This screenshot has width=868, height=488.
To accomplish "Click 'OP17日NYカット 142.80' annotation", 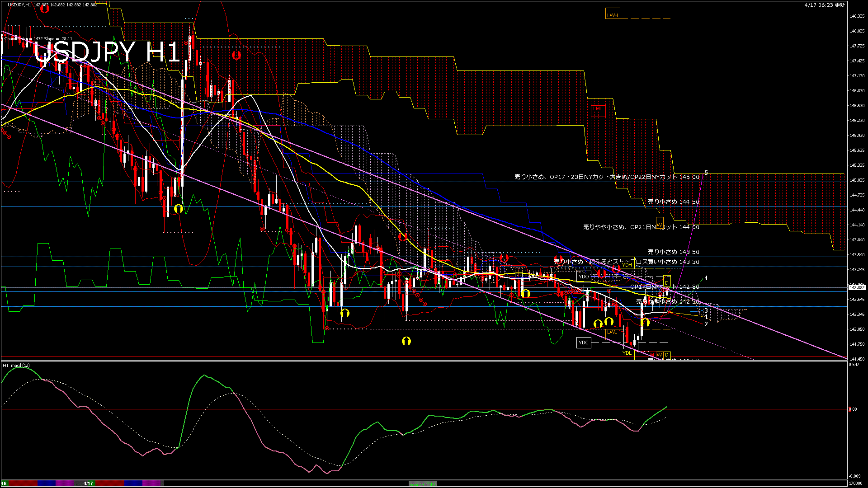I will pyautogui.click(x=665, y=286).
